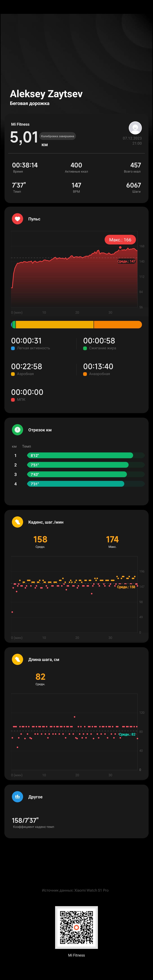Click the red МПК legend dot
This screenshot has height=980, width=153.
pyautogui.click(x=13, y=400)
